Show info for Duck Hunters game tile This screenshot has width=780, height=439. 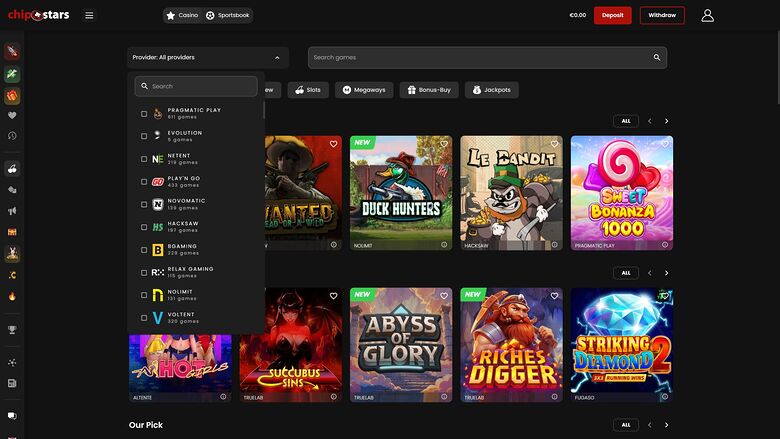tap(444, 245)
